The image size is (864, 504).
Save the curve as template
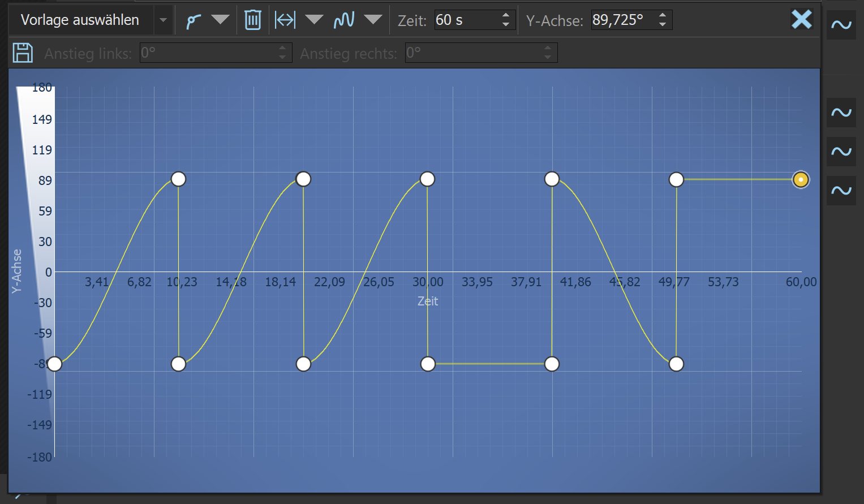(23, 53)
